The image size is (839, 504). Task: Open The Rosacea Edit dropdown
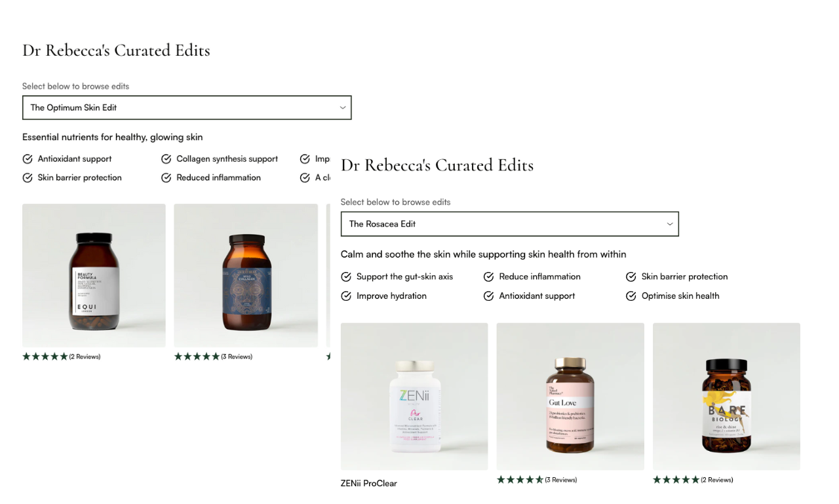click(509, 223)
